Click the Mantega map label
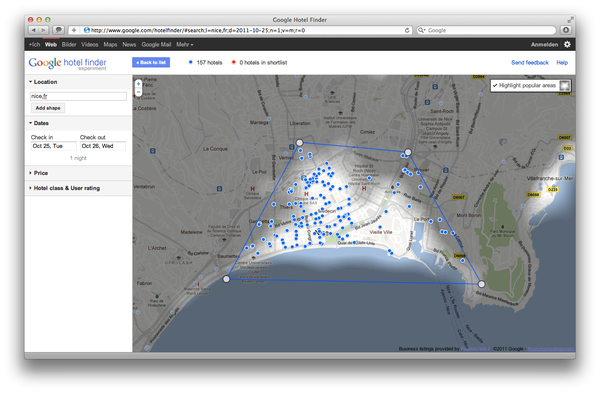This screenshot has width=600, height=393. 259,122
